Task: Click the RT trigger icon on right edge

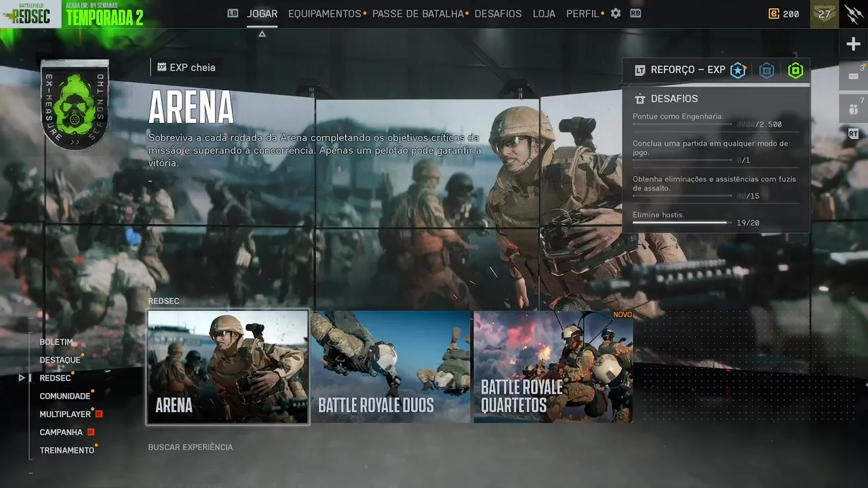Action: pyautogui.click(x=853, y=134)
